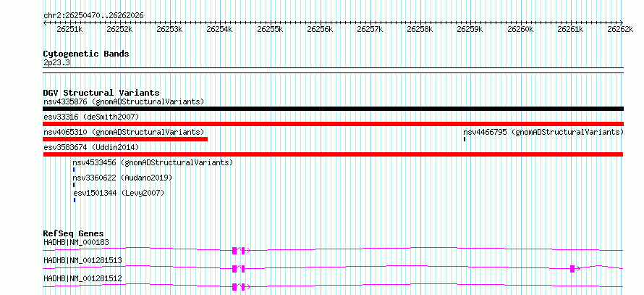Click the RefSeq Genes track title
This screenshot has width=644, height=295.
click(74, 233)
